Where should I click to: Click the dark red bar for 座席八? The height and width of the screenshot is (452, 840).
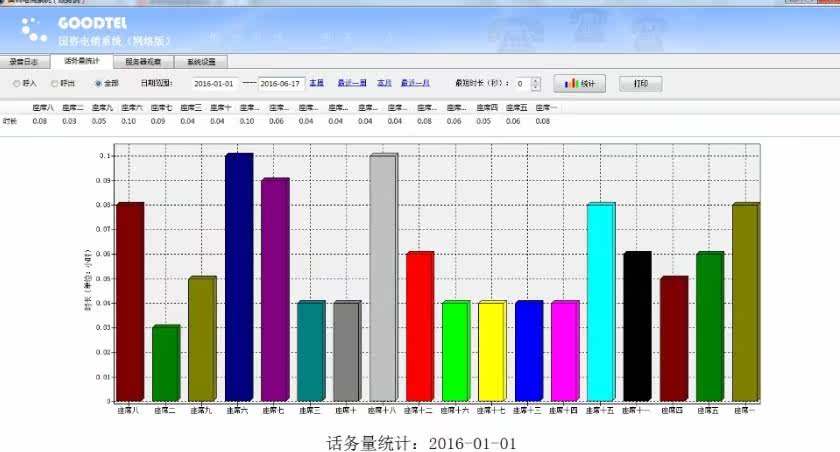point(130,302)
